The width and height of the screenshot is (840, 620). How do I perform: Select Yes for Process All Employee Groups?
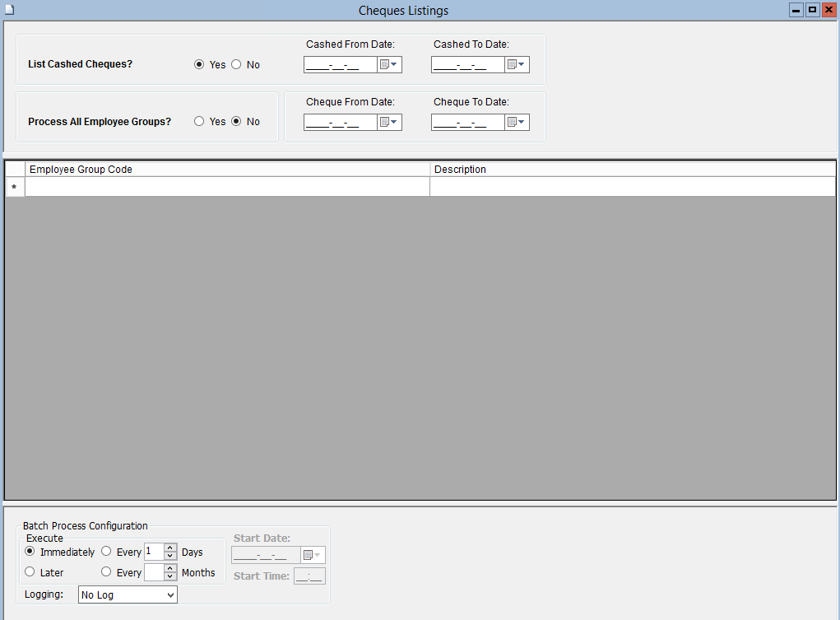tap(199, 122)
